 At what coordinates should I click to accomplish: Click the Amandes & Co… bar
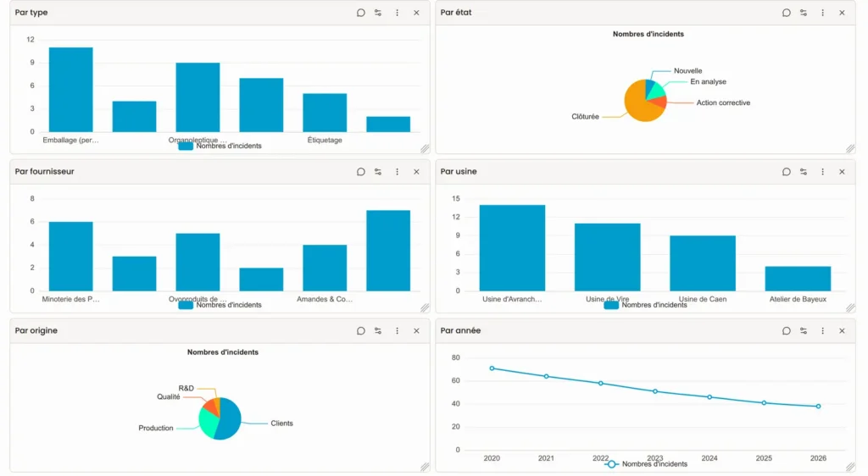pos(325,268)
